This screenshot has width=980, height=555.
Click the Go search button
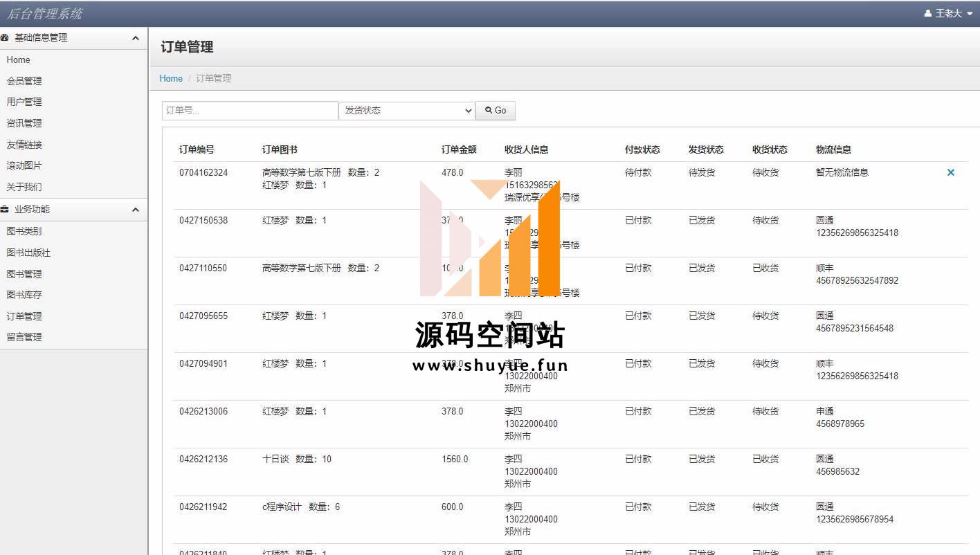(496, 111)
